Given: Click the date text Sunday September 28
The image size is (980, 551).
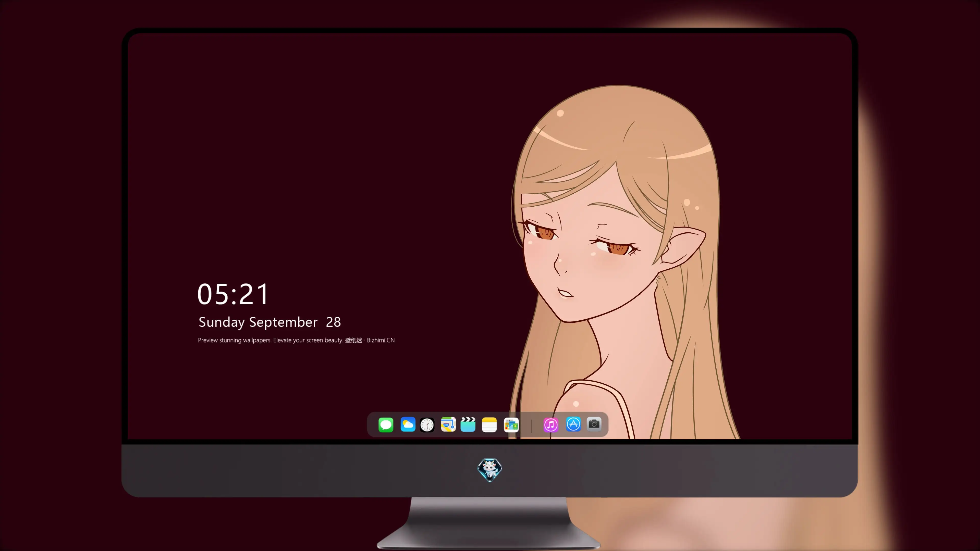Looking at the screenshot, I should tap(269, 322).
